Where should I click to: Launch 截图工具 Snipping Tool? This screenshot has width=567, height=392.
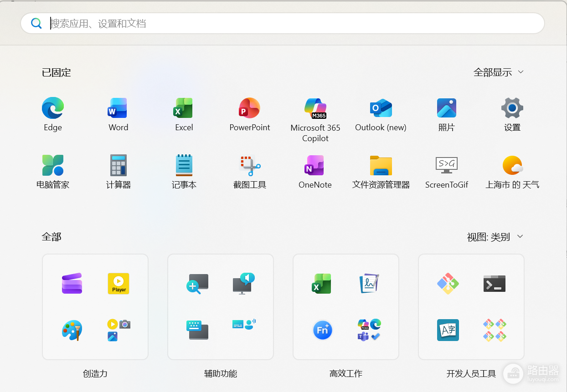coord(250,166)
